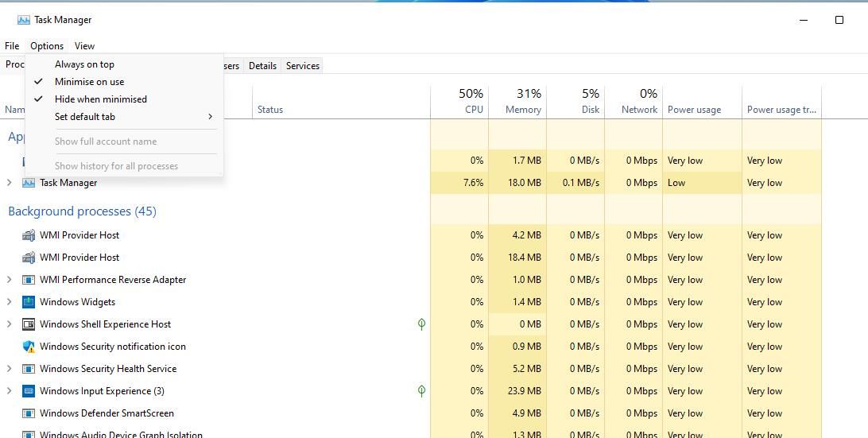Click the first WMI Provider Host icon
The width and height of the screenshot is (868, 438).
[29, 235]
